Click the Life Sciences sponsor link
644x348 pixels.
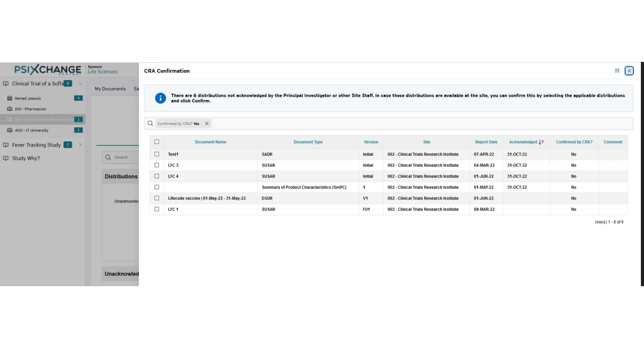[103, 72]
